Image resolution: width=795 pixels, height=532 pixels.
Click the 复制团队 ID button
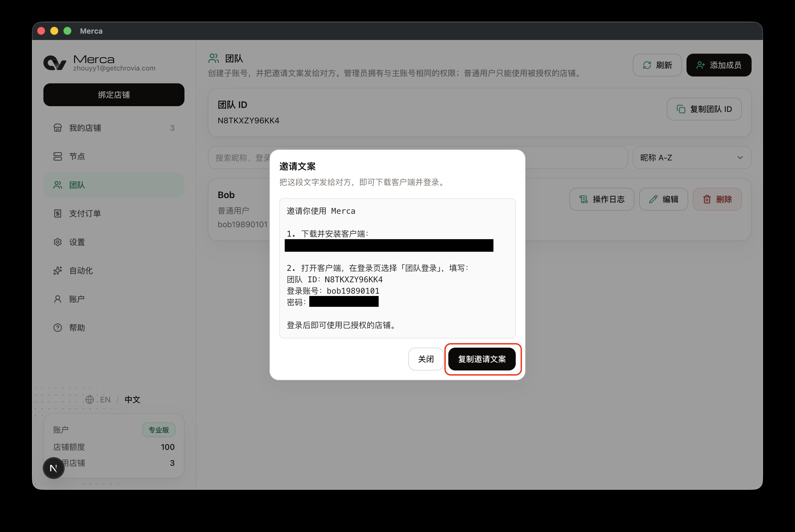(x=704, y=109)
